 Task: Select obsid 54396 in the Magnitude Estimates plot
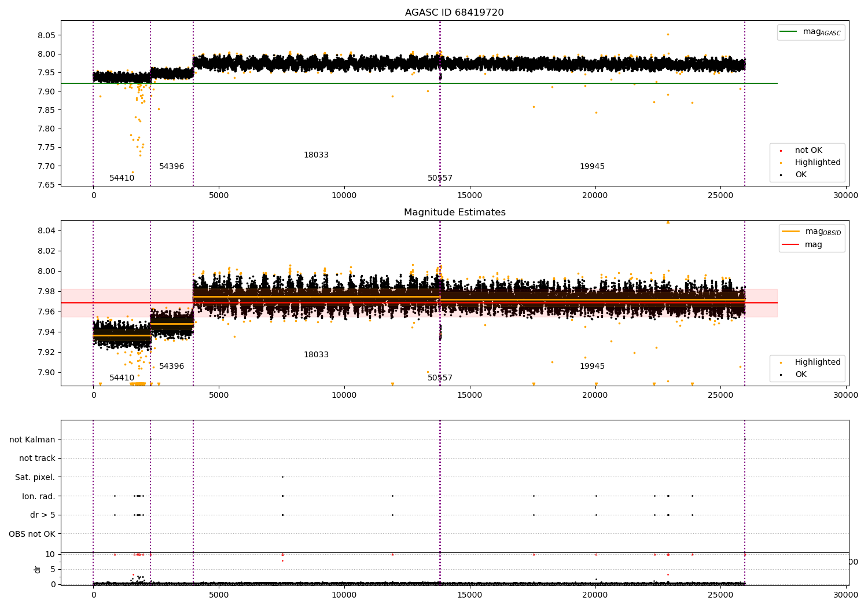(x=171, y=367)
